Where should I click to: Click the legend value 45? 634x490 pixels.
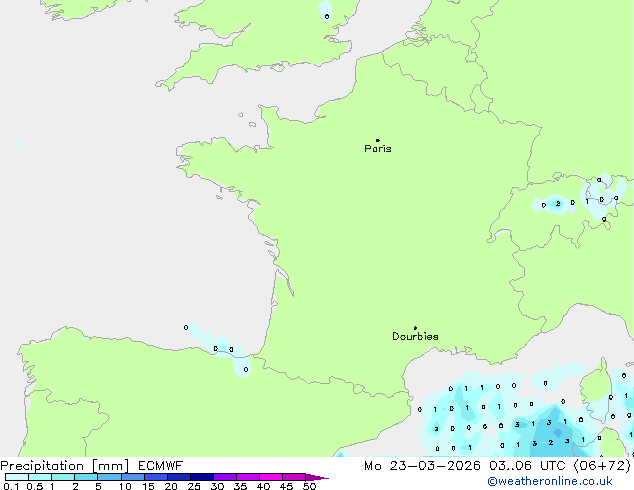[286, 486]
